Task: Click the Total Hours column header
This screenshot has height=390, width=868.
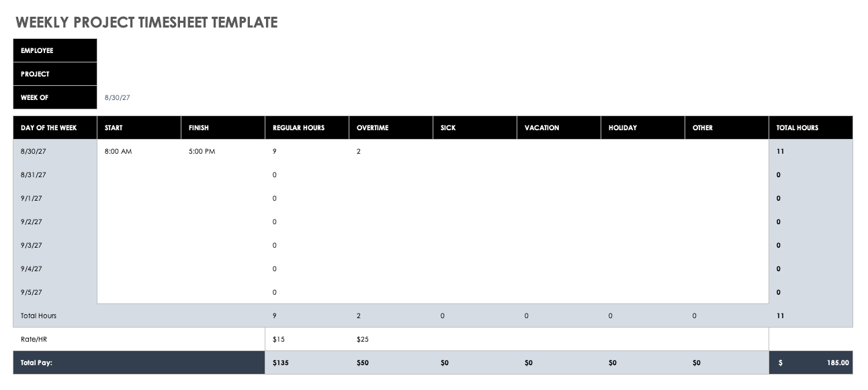Action: point(797,128)
